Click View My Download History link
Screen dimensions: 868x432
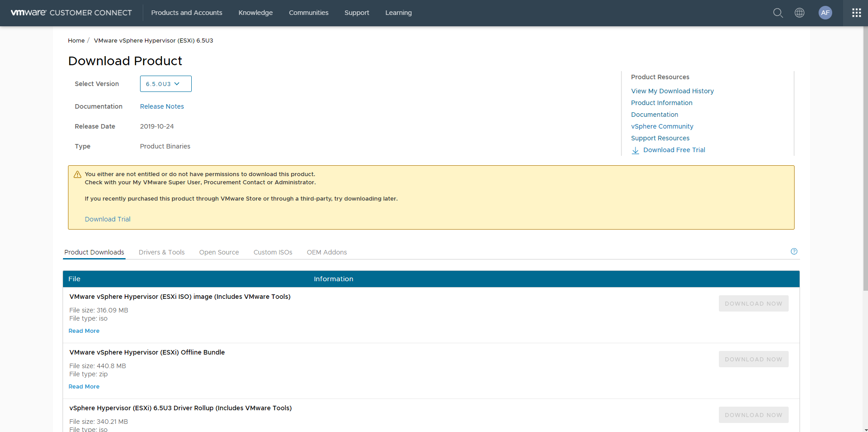(672, 91)
